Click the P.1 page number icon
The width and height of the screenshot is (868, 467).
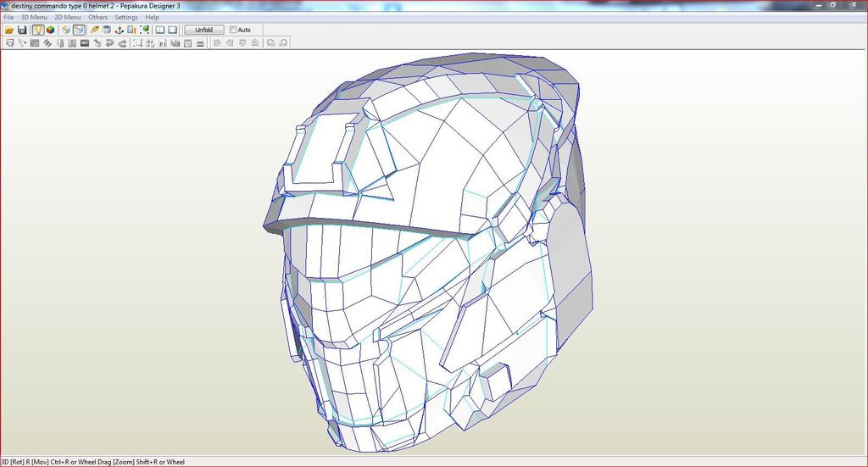[x=163, y=43]
